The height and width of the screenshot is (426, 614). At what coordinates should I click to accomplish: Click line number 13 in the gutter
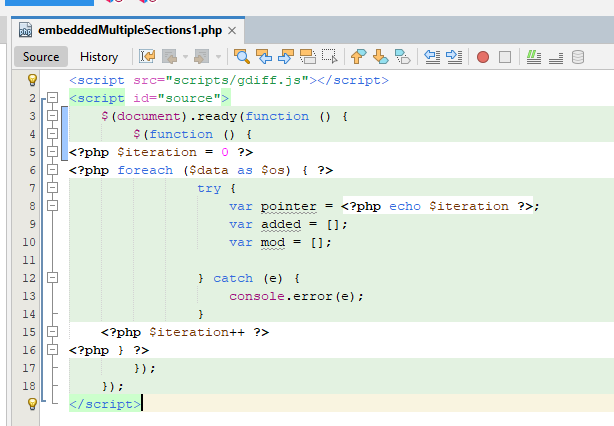[x=29, y=296]
